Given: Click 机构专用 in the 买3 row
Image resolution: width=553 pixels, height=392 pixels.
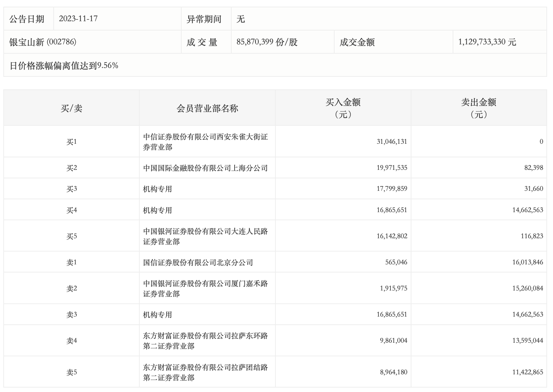Looking at the screenshot, I should click(x=157, y=189).
